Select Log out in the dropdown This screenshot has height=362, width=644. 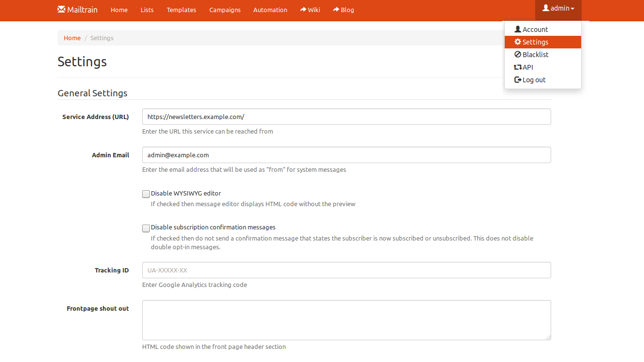(x=542, y=80)
